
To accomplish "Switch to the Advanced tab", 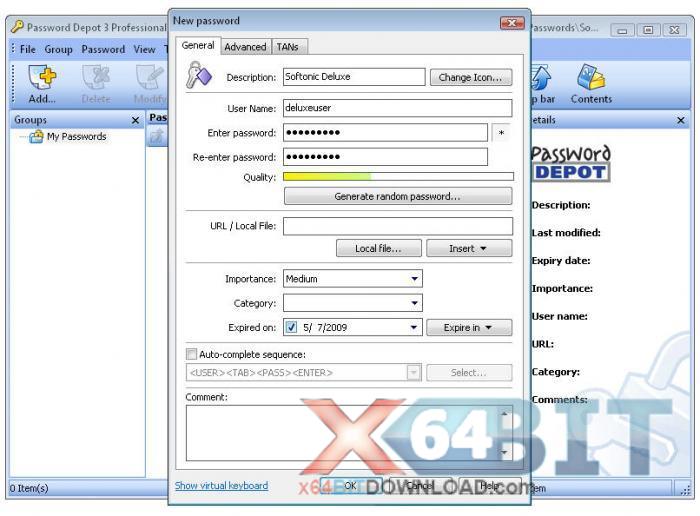I will [x=245, y=47].
